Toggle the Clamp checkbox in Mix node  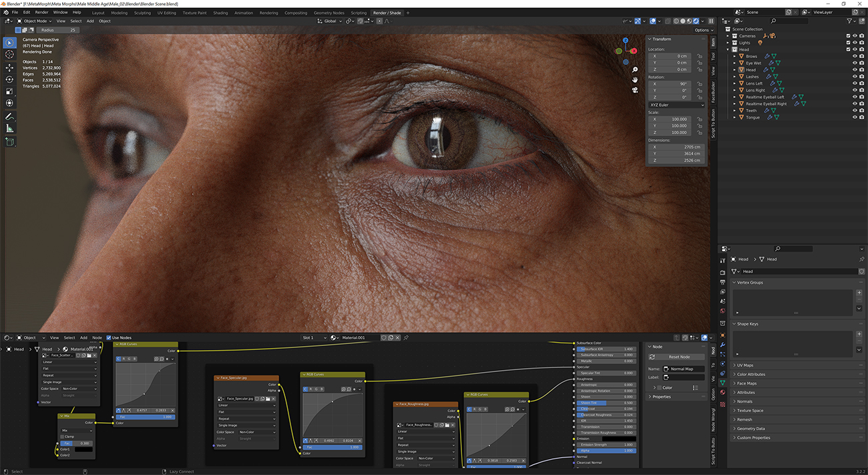pyautogui.click(x=63, y=437)
